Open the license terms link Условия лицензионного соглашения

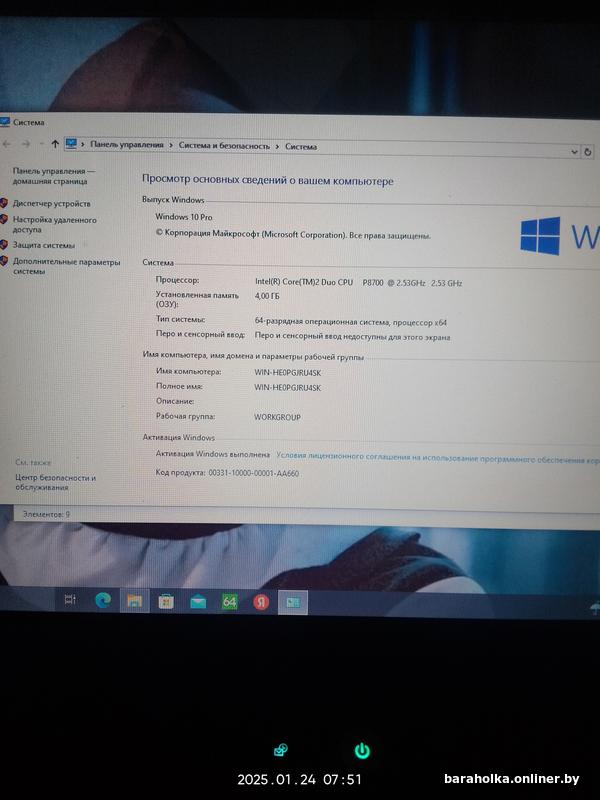[x=438, y=458]
